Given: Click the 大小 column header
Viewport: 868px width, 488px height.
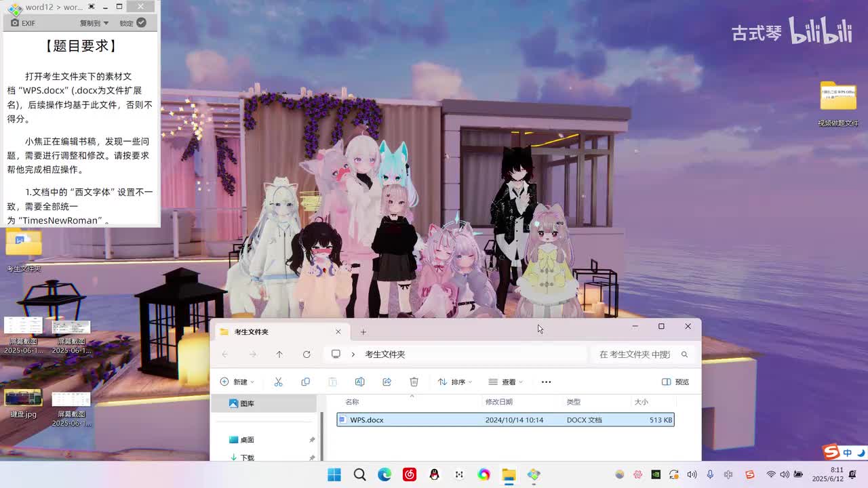Looking at the screenshot, I should 642,402.
